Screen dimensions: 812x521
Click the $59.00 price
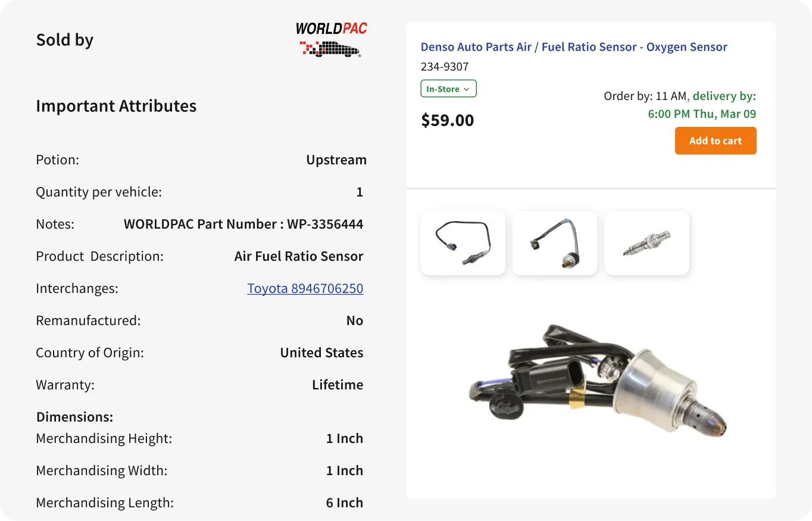tap(448, 120)
